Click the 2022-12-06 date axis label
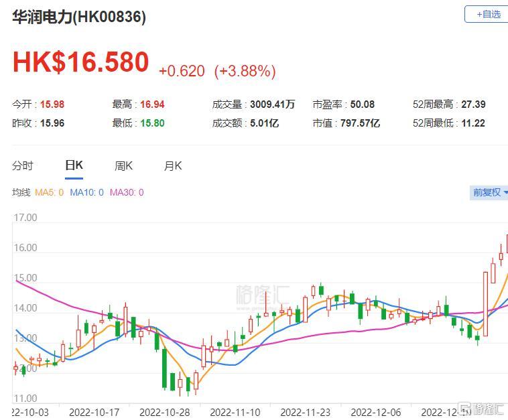The image size is (508, 420). [x=376, y=413]
